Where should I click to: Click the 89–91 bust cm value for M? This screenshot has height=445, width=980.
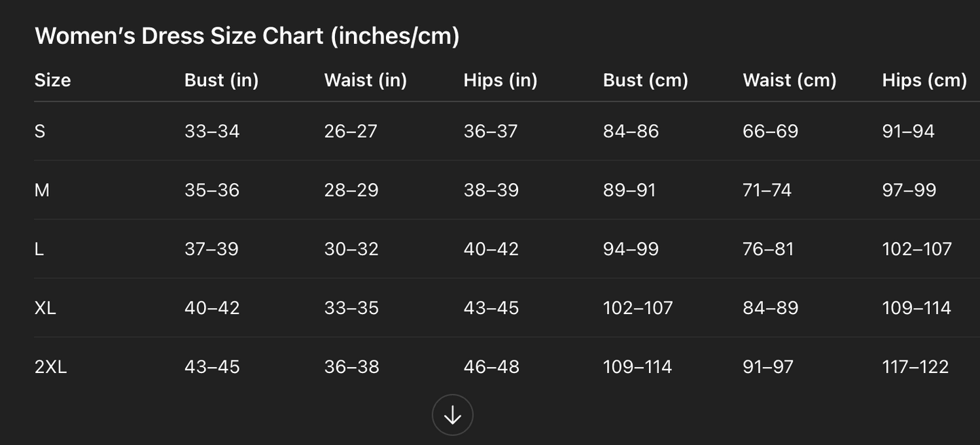tap(629, 190)
